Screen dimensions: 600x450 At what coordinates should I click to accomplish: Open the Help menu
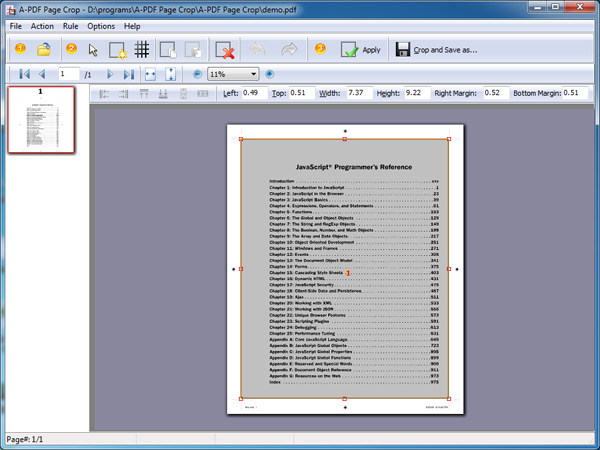pyautogui.click(x=132, y=26)
